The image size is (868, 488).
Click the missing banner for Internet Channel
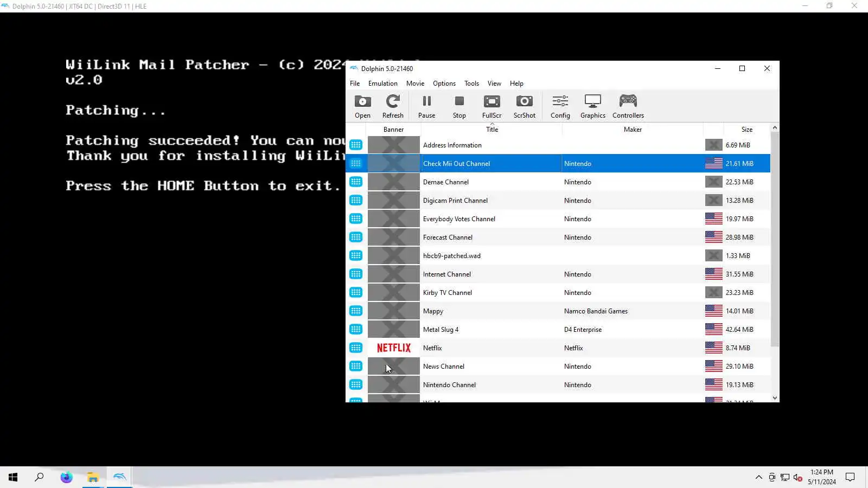coord(394,274)
